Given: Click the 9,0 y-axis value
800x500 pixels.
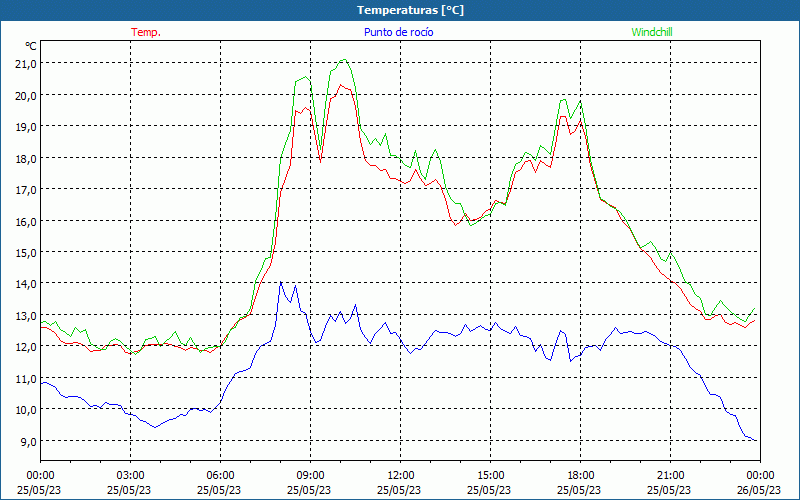Looking at the screenshot, I should pyautogui.click(x=29, y=441).
